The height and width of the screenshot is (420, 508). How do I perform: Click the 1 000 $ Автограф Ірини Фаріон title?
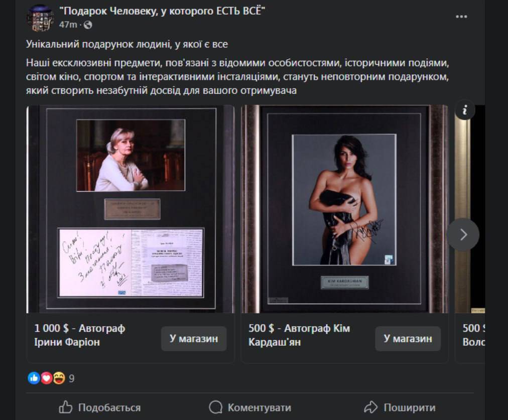80,335
